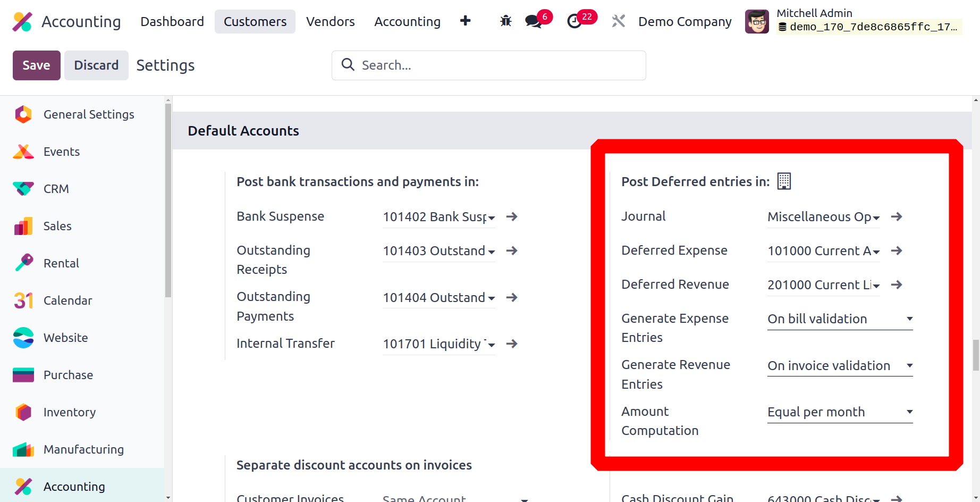Select Accounting in settings sidebar
The width and height of the screenshot is (980, 502).
tap(82, 486)
